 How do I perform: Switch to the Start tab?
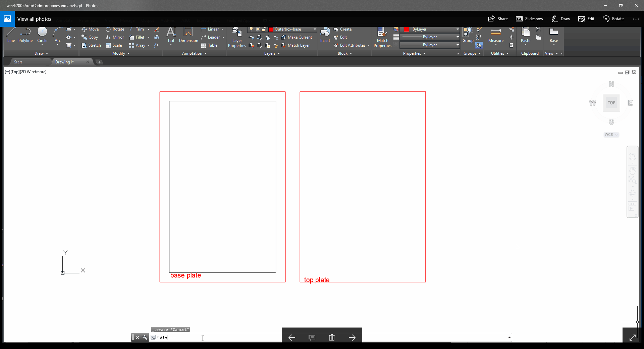18,62
